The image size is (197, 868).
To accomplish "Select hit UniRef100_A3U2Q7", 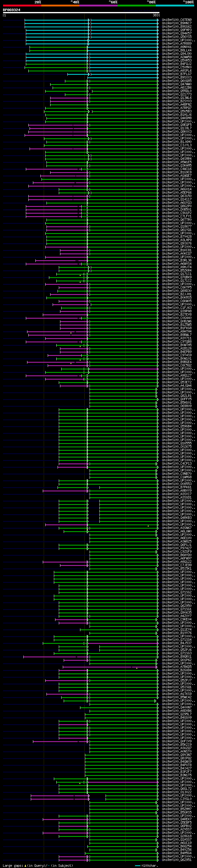I will click(176, 748).
